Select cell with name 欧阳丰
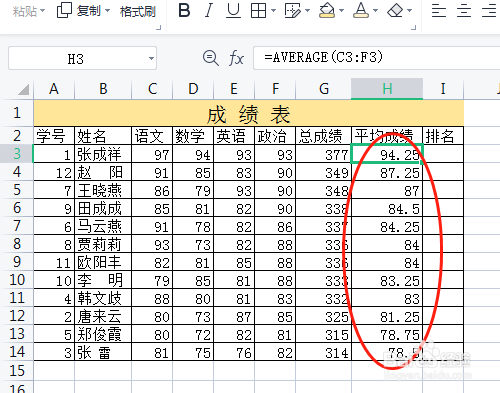 [103, 262]
